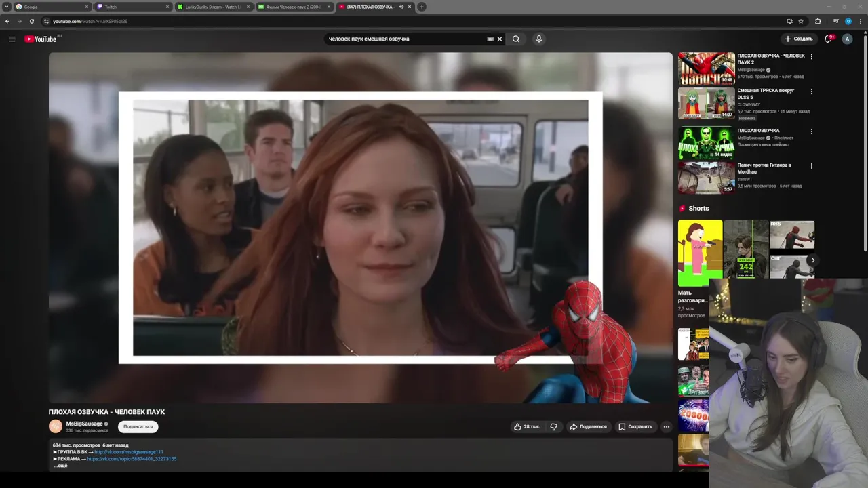Share the video via Поделиться
Screen dimensions: 868x488
coord(588,426)
